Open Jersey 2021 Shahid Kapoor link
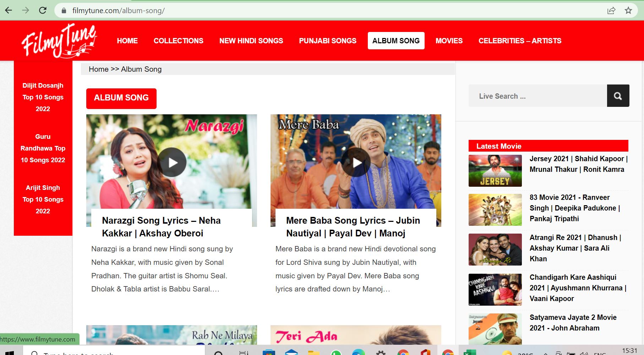The height and width of the screenshot is (355, 644). [579, 164]
